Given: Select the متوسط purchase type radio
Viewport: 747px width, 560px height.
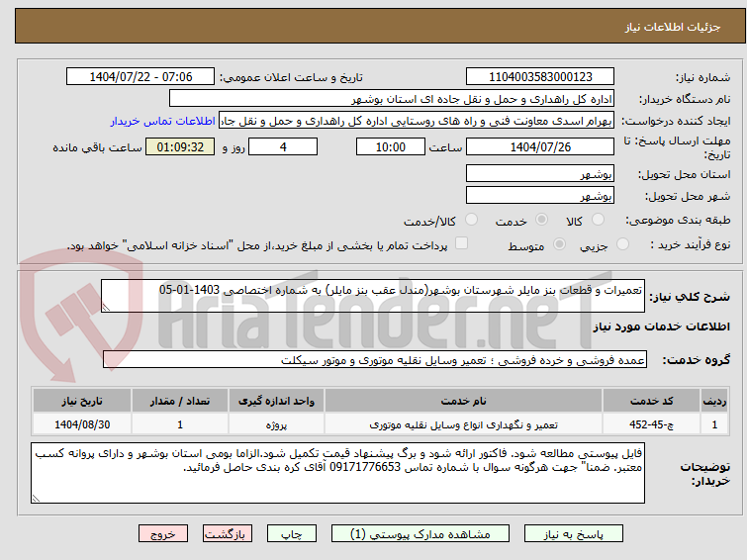Looking at the screenshot, I should 559,244.
